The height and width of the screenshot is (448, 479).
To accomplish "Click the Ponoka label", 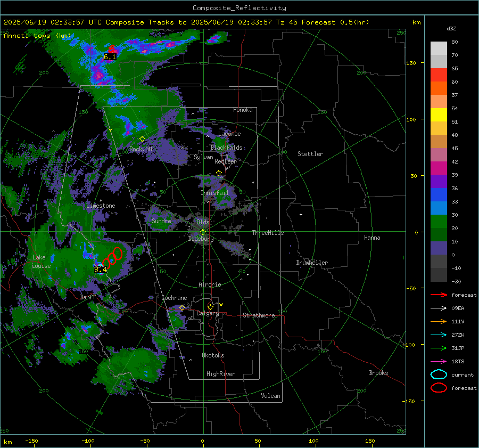I will pos(243,110).
